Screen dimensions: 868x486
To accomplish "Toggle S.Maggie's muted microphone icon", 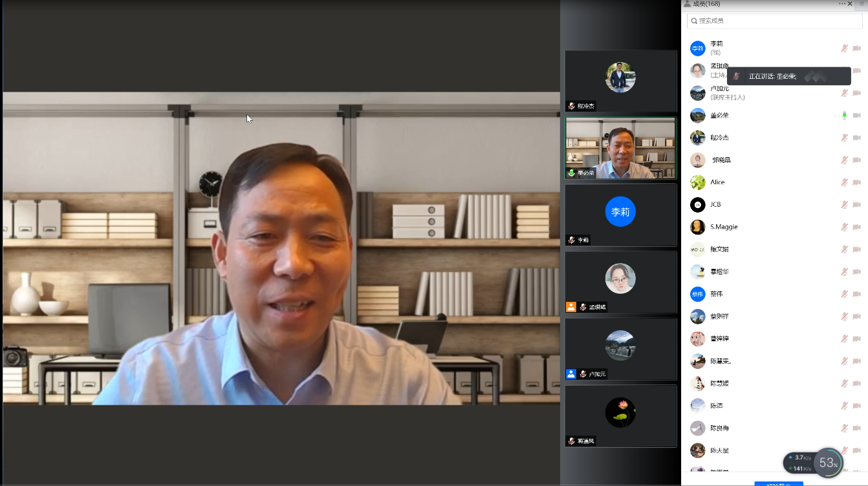I will coord(844,227).
